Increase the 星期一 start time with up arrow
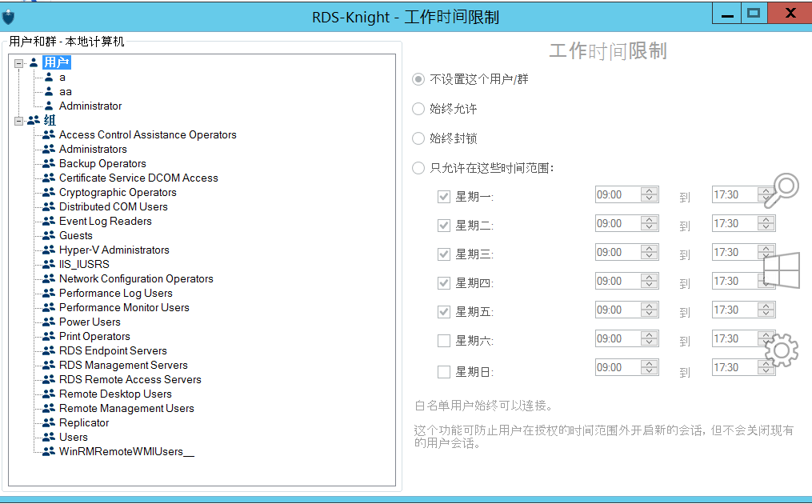This screenshot has height=504, width=812. point(650,190)
